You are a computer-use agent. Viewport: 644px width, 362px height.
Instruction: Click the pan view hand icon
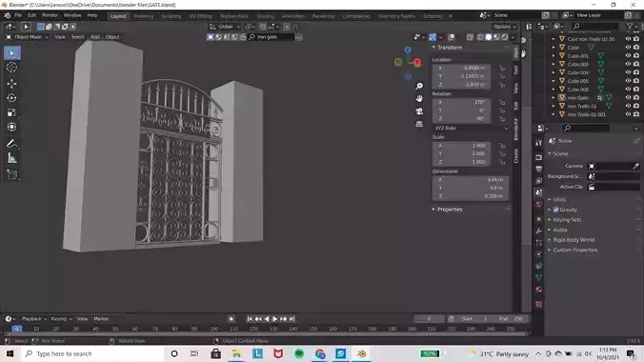419,99
